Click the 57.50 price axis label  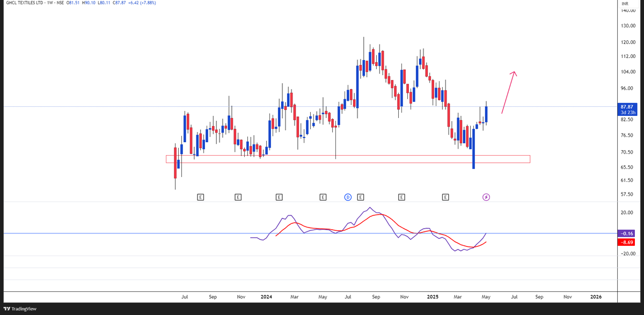click(x=627, y=194)
